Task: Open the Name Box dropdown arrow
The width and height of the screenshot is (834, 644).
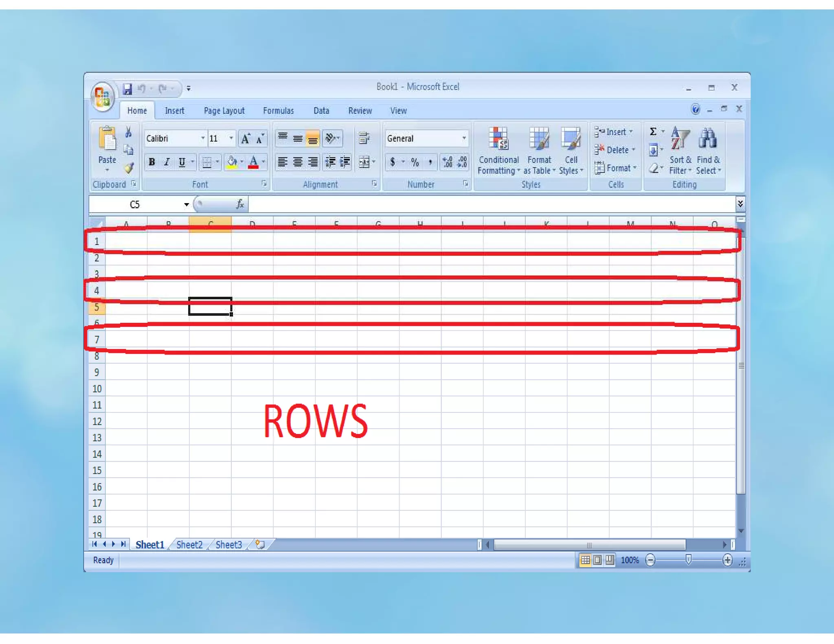Action: (x=186, y=205)
